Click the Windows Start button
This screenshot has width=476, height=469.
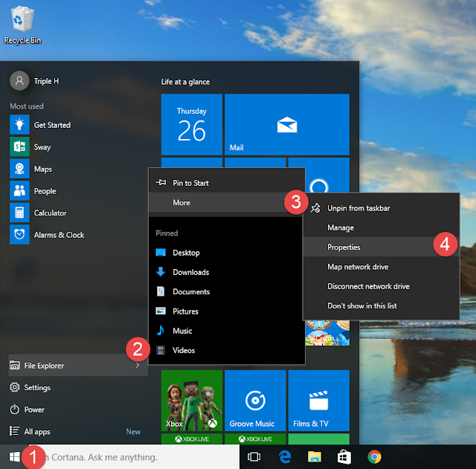tap(14, 457)
